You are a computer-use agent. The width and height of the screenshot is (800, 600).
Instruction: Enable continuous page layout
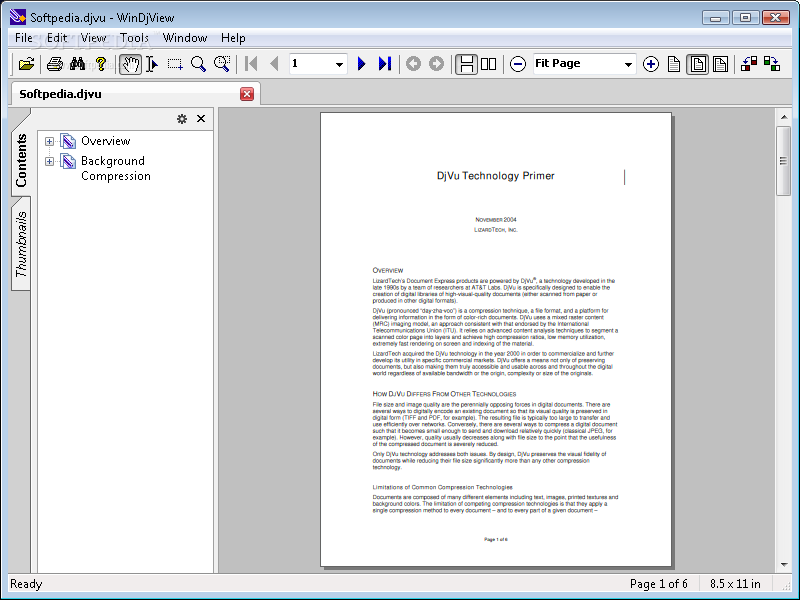click(466, 64)
